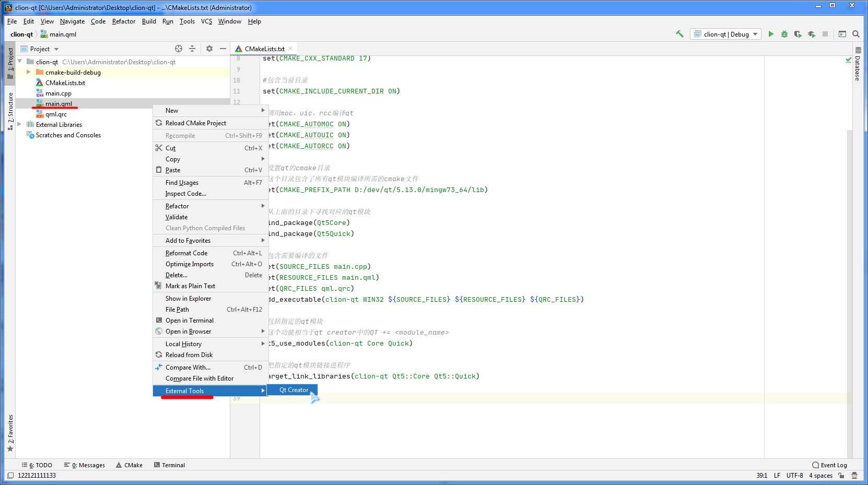The width and height of the screenshot is (868, 485).
Task: Expand External Libraries node
Action: [19, 124]
